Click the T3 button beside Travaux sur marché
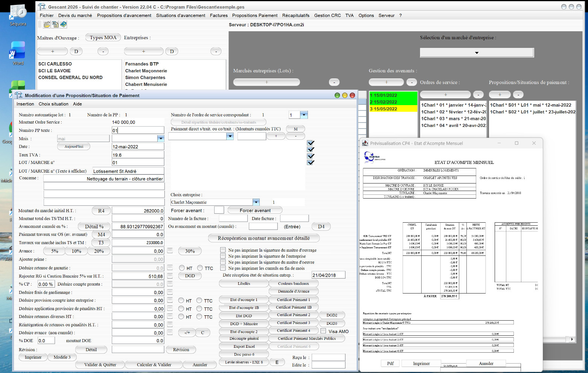 (101, 243)
